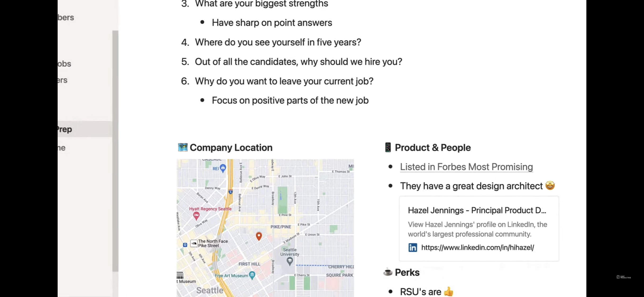The image size is (644, 297).
Task: Click 'Where do you see yourself' question
Action: [278, 42]
